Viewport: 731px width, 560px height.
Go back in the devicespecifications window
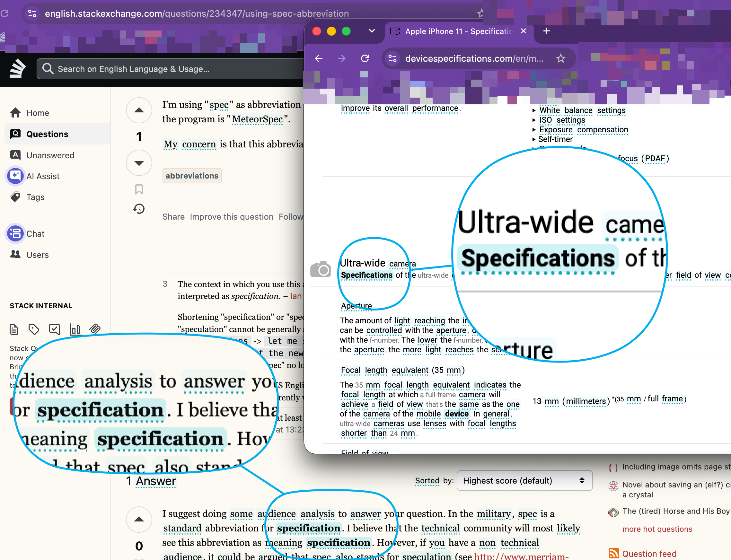tap(319, 59)
